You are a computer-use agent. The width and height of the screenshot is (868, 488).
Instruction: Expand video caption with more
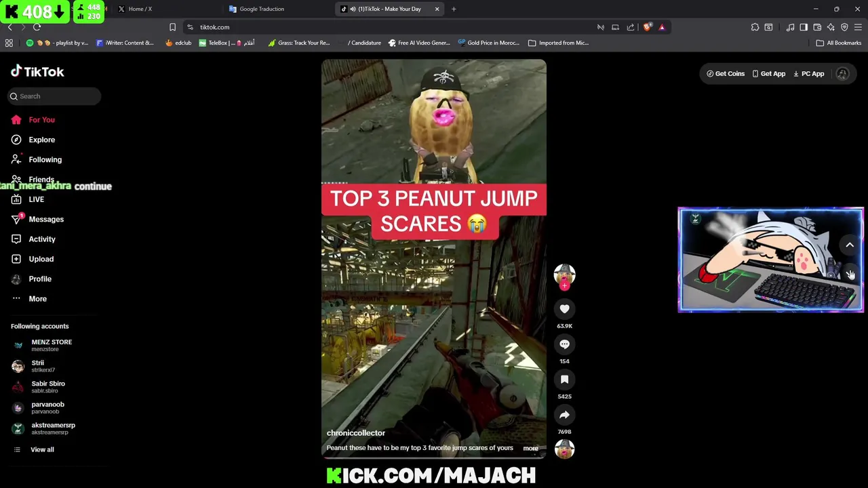click(x=530, y=448)
